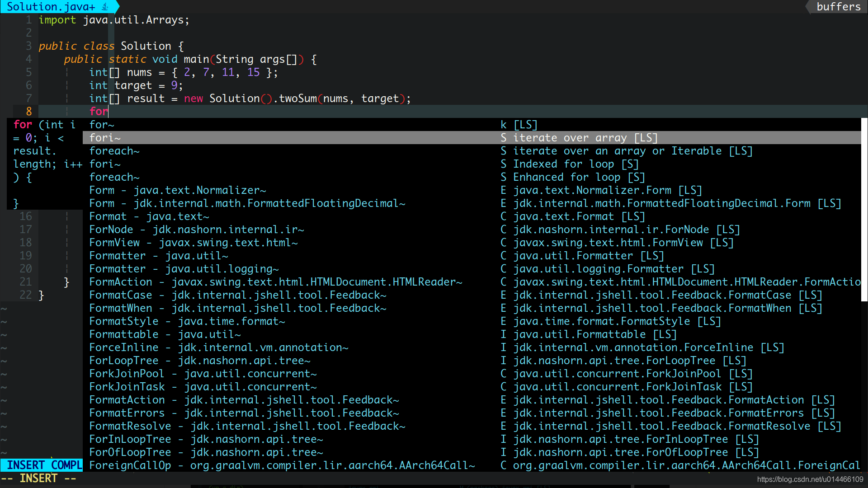
Task: Click the buffers label in the tabline
Action: pos(839,6)
